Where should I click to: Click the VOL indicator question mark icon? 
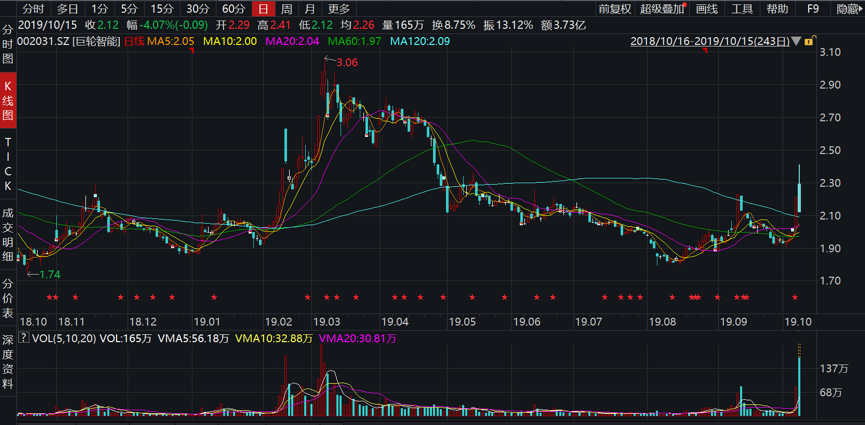click(24, 338)
